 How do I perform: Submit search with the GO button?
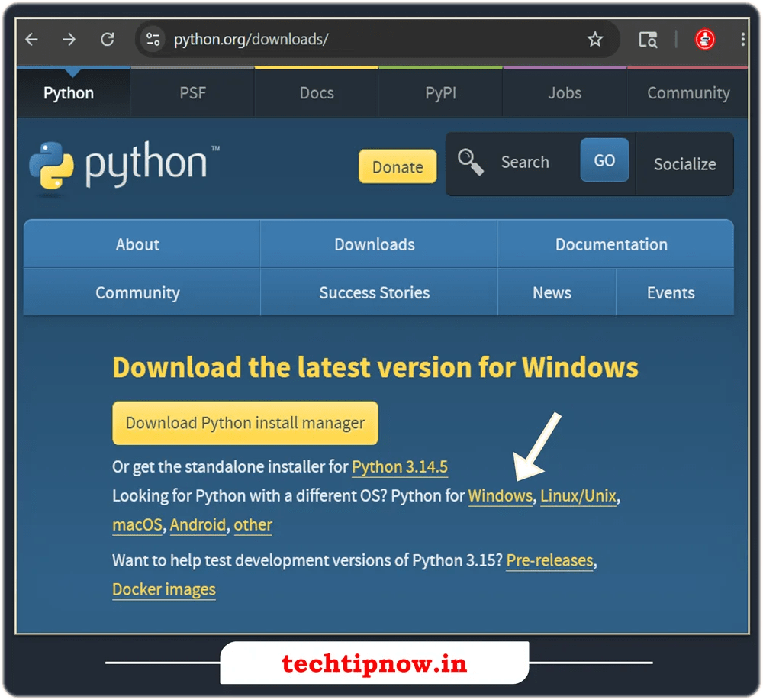604,160
